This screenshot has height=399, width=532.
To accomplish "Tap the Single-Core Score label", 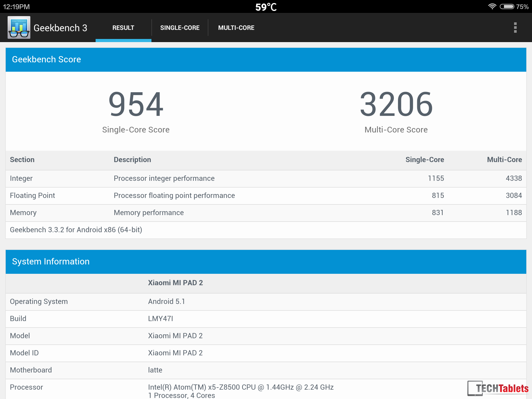I will click(x=136, y=130).
